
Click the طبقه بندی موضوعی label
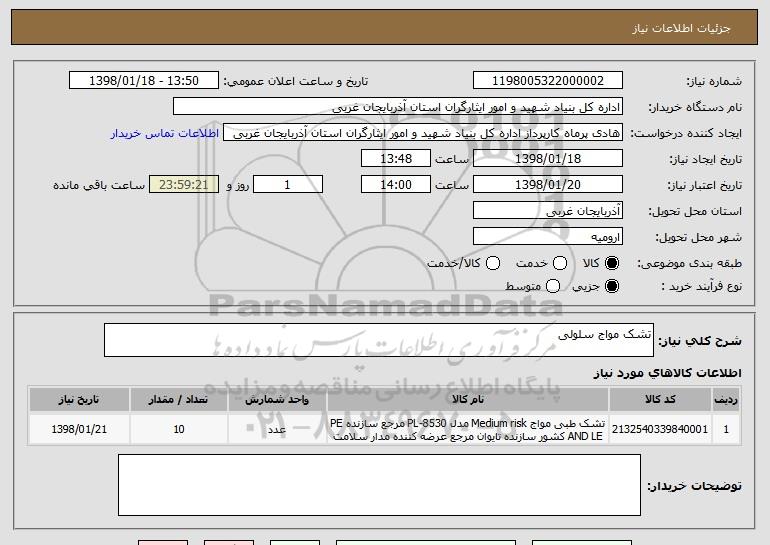(689, 263)
